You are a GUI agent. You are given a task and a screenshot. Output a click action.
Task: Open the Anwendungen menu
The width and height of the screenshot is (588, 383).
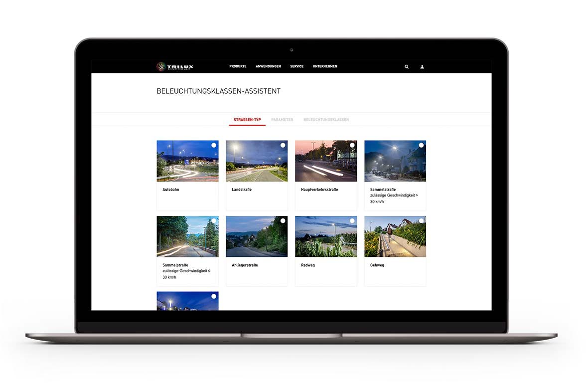tap(268, 66)
